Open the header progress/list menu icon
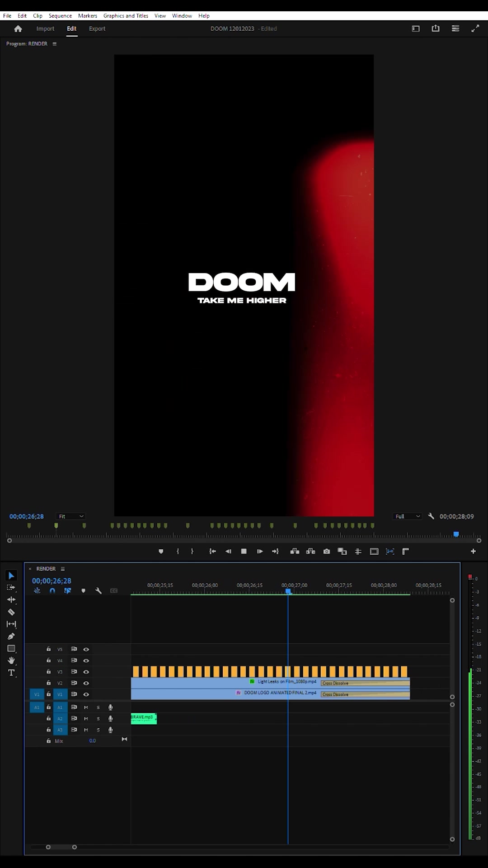The height and width of the screenshot is (868, 488). 455,28
